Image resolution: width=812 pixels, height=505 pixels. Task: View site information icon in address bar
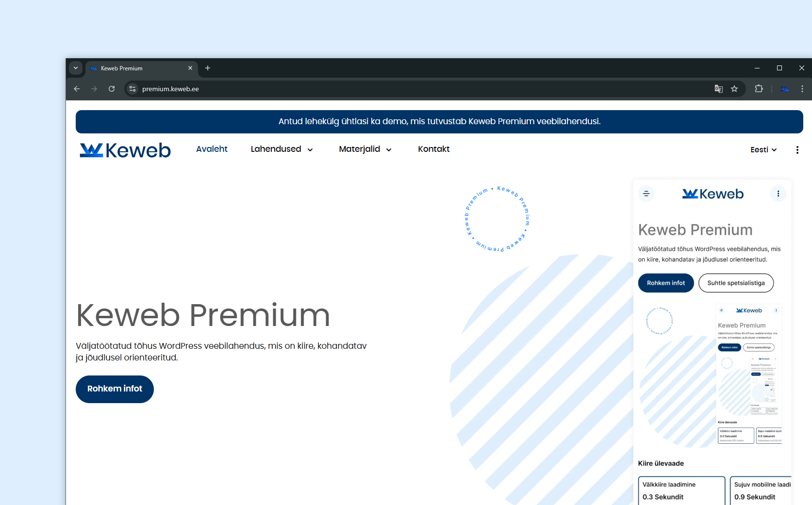[133, 89]
